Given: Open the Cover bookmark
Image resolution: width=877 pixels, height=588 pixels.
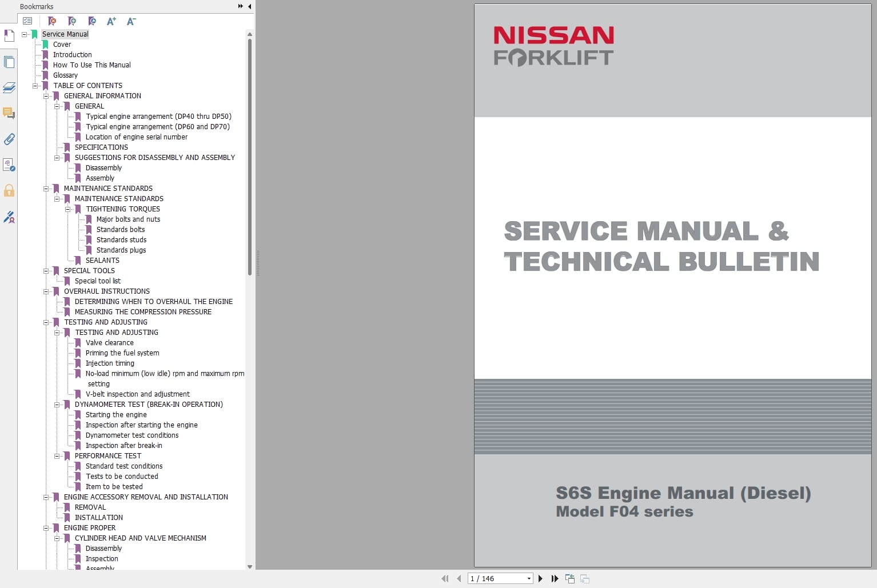Looking at the screenshot, I should pos(62,45).
